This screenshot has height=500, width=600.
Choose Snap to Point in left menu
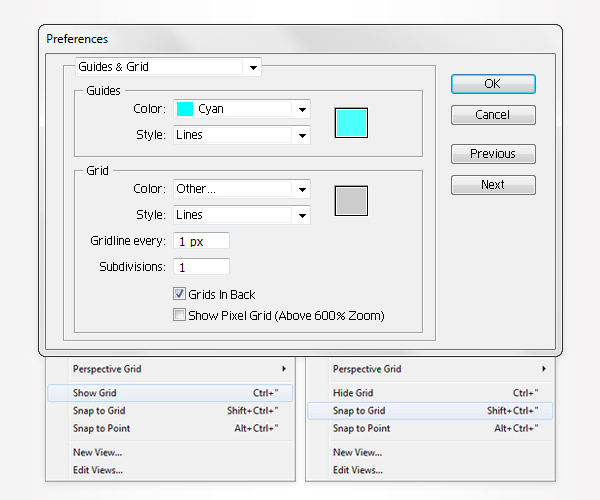click(170, 428)
